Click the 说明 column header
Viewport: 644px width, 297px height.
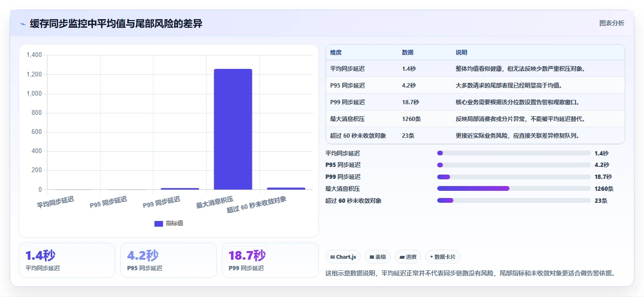tap(462, 53)
